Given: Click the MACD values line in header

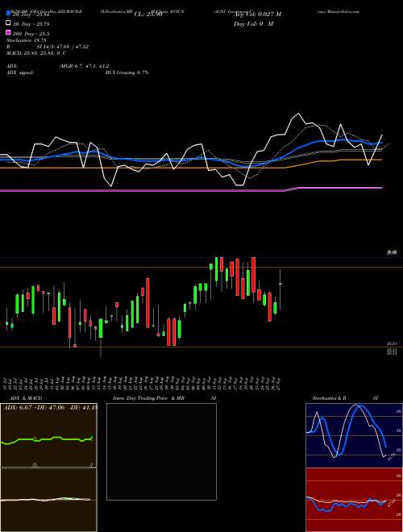Looking at the screenshot, I should (x=36, y=53).
